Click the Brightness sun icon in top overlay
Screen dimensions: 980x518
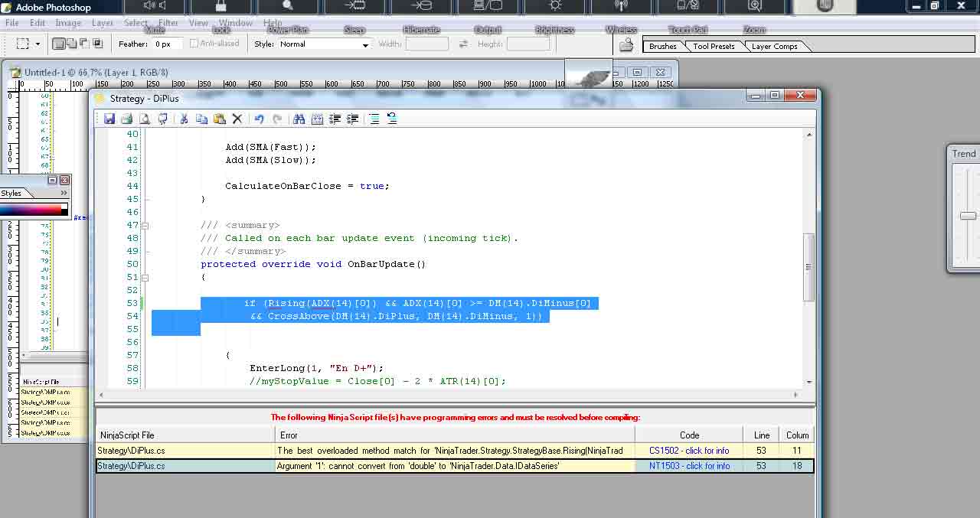(555, 6)
